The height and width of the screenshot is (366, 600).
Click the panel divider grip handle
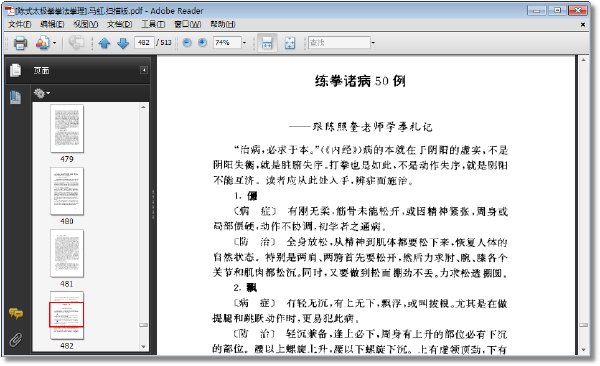(153, 204)
